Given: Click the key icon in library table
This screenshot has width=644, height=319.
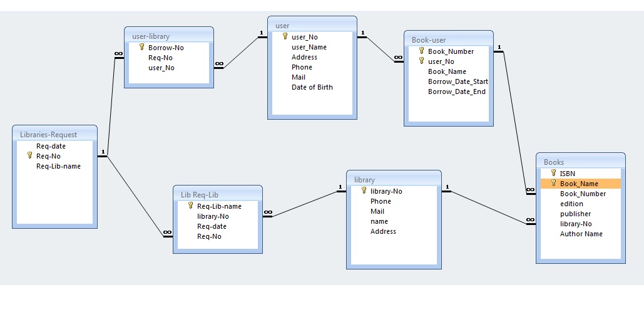Looking at the screenshot, I should coord(364,191).
